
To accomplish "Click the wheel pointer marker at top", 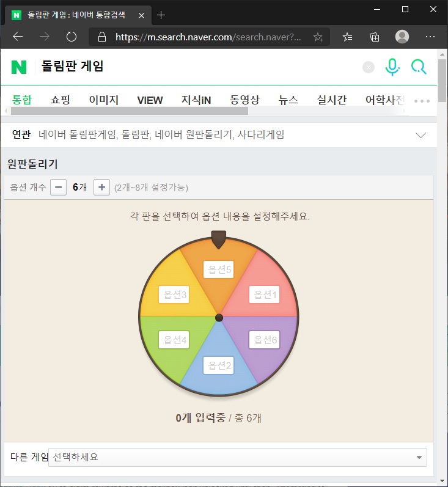I will 218,239.
